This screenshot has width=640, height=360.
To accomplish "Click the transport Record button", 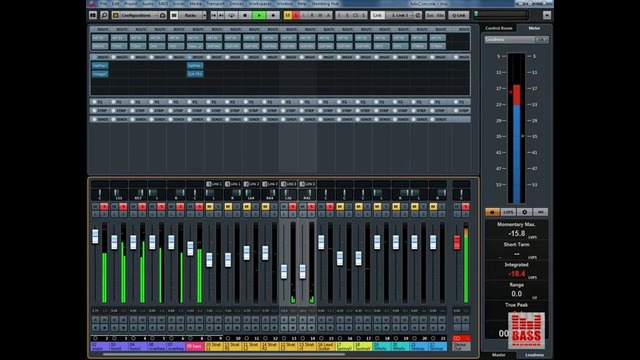I will [x=273, y=15].
